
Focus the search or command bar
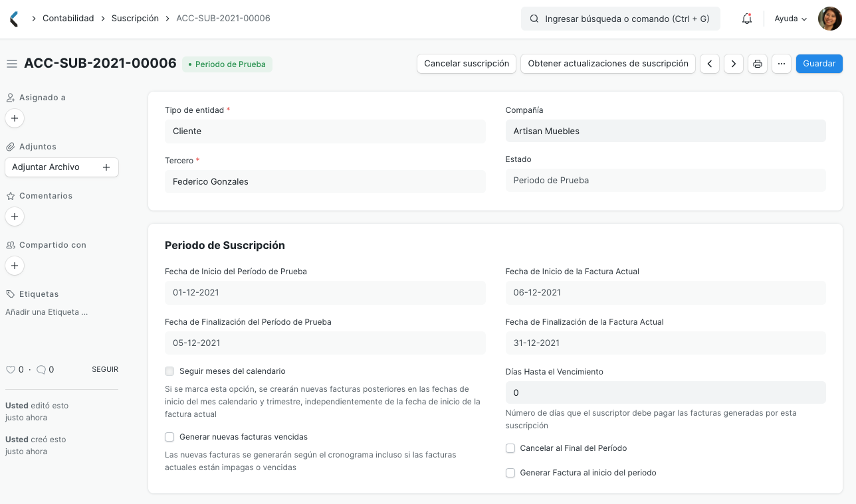[x=621, y=19]
